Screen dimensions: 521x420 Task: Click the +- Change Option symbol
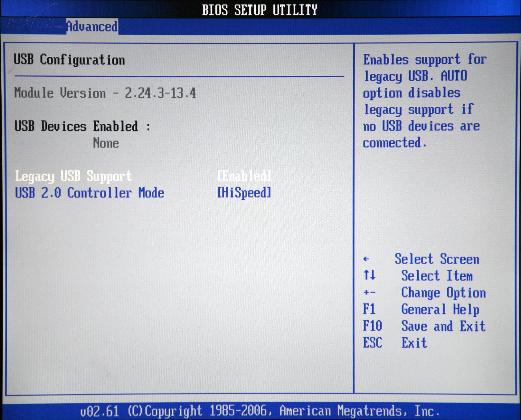(369, 293)
